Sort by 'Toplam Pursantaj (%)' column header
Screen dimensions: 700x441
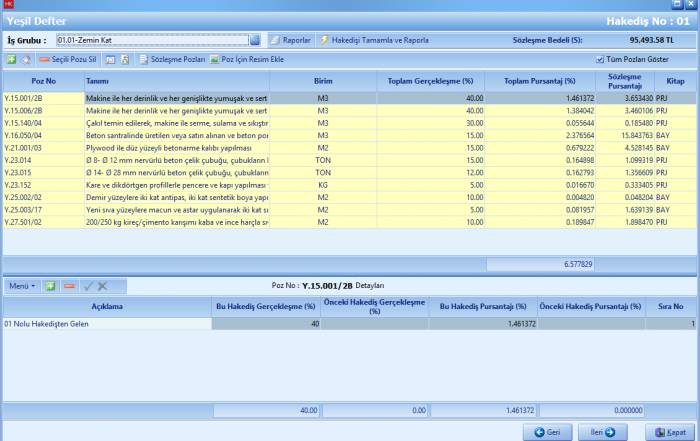pos(540,80)
